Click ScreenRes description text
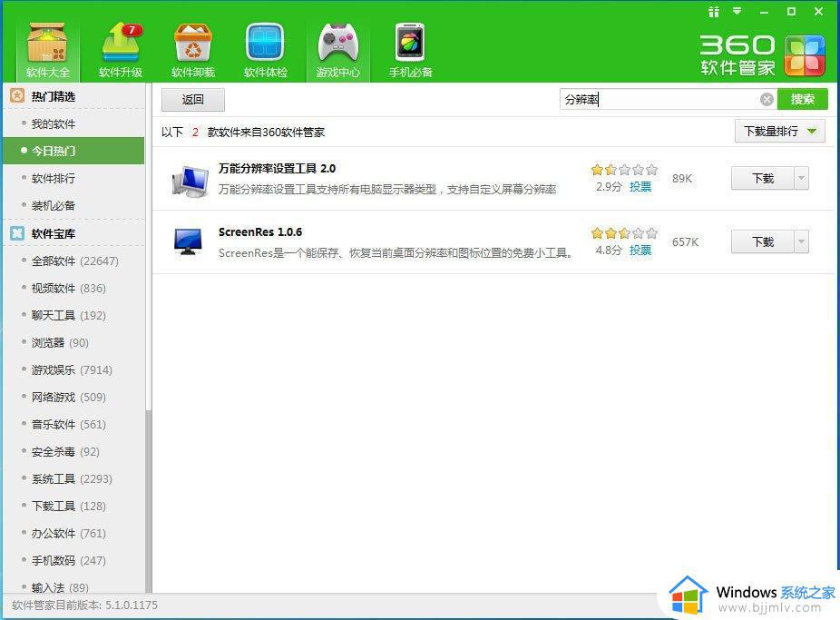 [x=396, y=253]
